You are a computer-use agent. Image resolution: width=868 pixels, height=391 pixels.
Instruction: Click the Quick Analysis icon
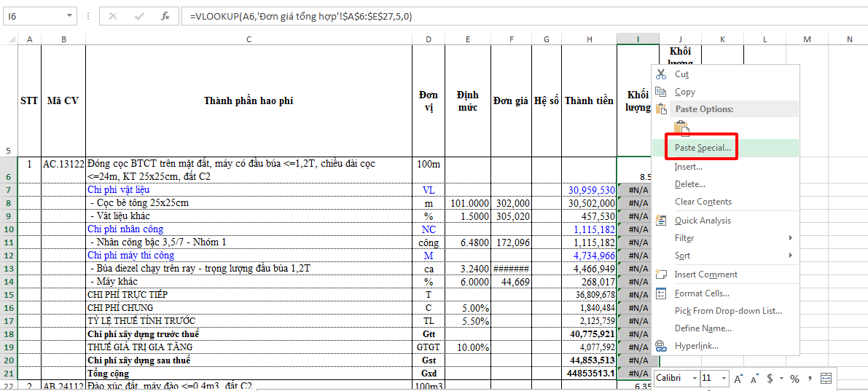[661, 220]
